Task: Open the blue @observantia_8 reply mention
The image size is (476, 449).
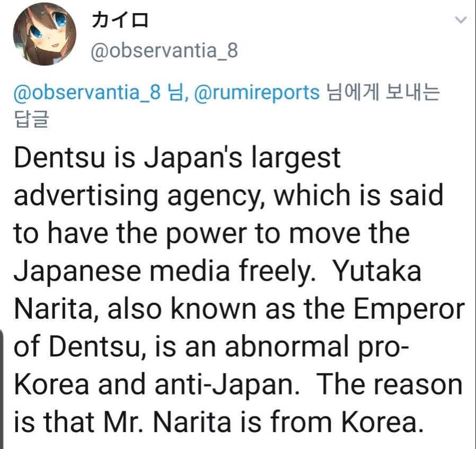Action: click(x=86, y=92)
